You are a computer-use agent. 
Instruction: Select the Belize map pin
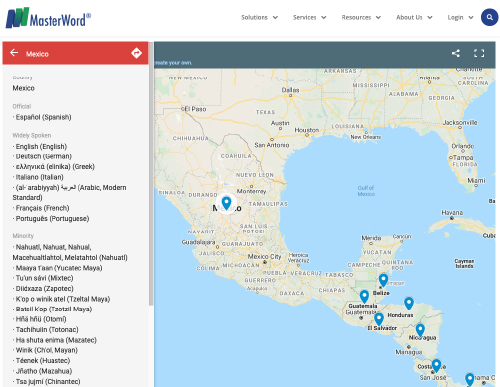click(383, 280)
